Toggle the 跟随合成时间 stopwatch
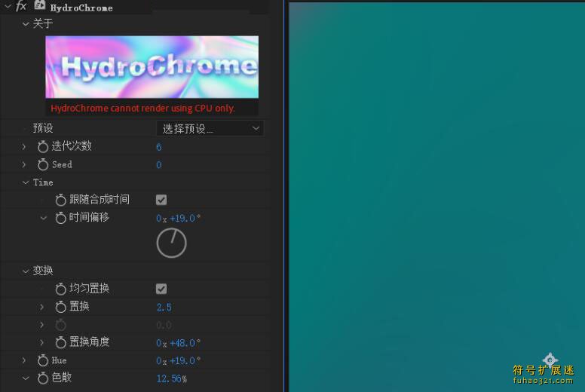This screenshot has width=585, height=392. point(60,200)
